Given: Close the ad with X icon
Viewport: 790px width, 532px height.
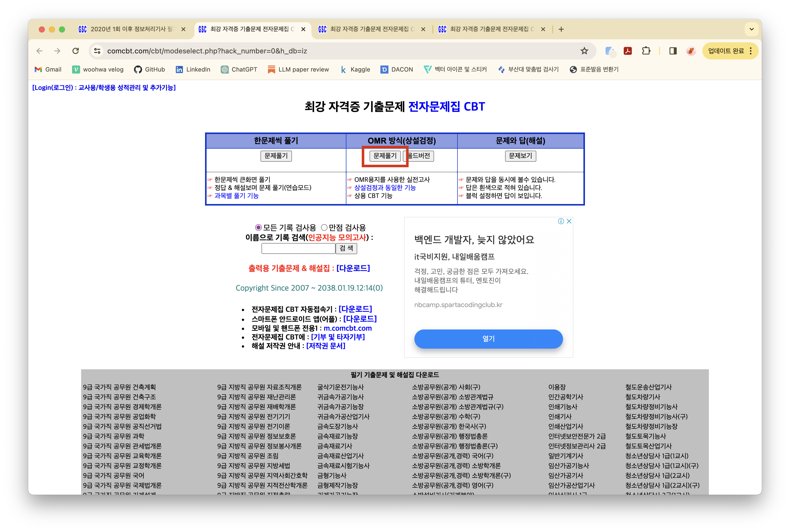Looking at the screenshot, I should (x=569, y=221).
